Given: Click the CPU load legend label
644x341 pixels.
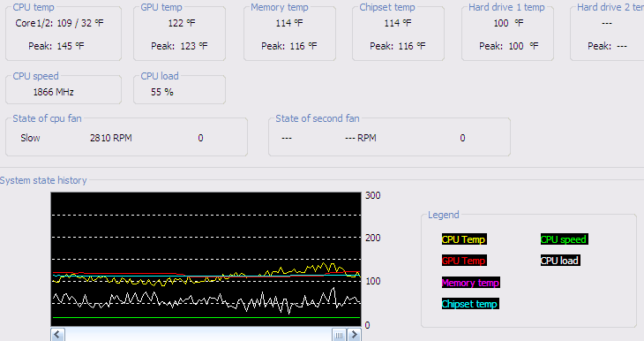Looking at the screenshot, I should 560,261.
